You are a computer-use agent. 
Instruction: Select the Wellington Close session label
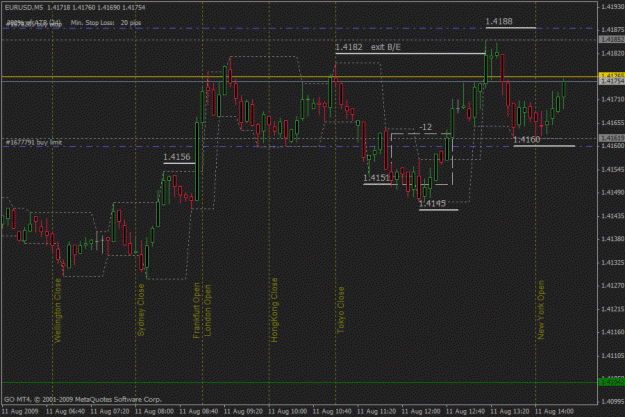58,310
